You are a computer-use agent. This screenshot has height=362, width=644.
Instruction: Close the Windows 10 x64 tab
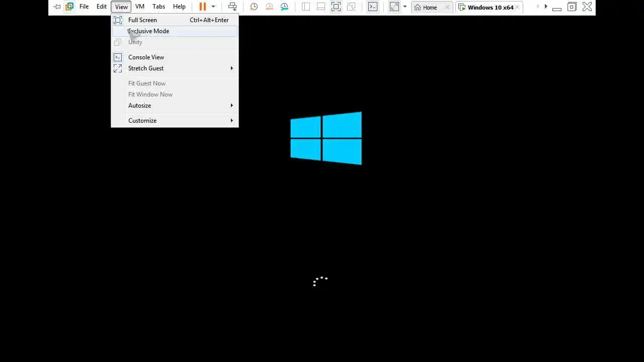517,8
